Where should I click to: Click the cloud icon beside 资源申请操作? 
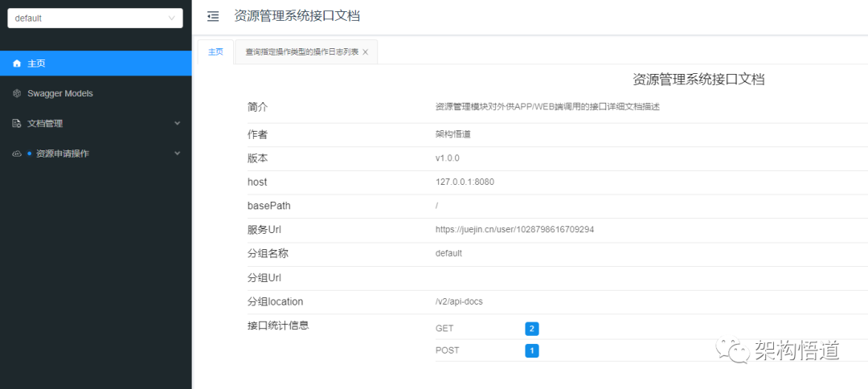[x=17, y=154]
